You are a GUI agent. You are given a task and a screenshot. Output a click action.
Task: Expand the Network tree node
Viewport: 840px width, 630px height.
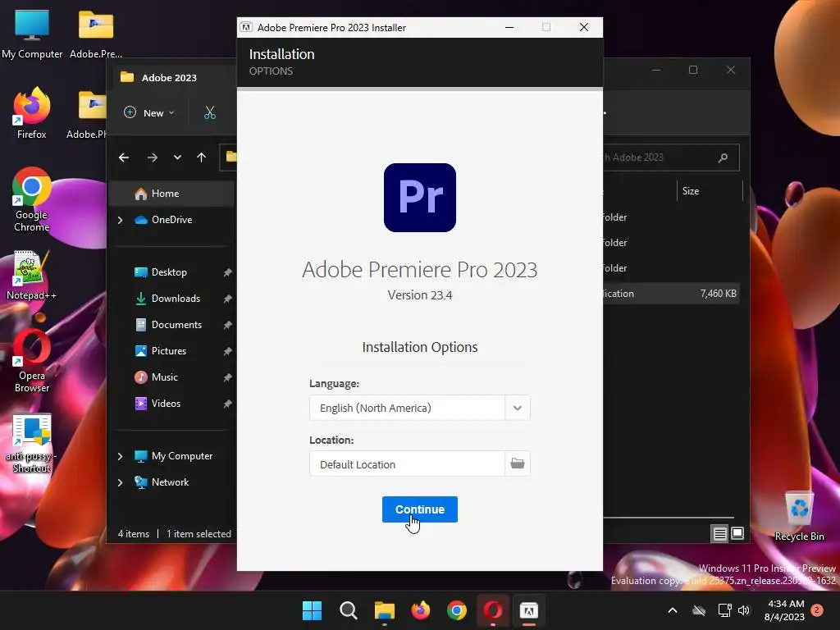point(120,482)
